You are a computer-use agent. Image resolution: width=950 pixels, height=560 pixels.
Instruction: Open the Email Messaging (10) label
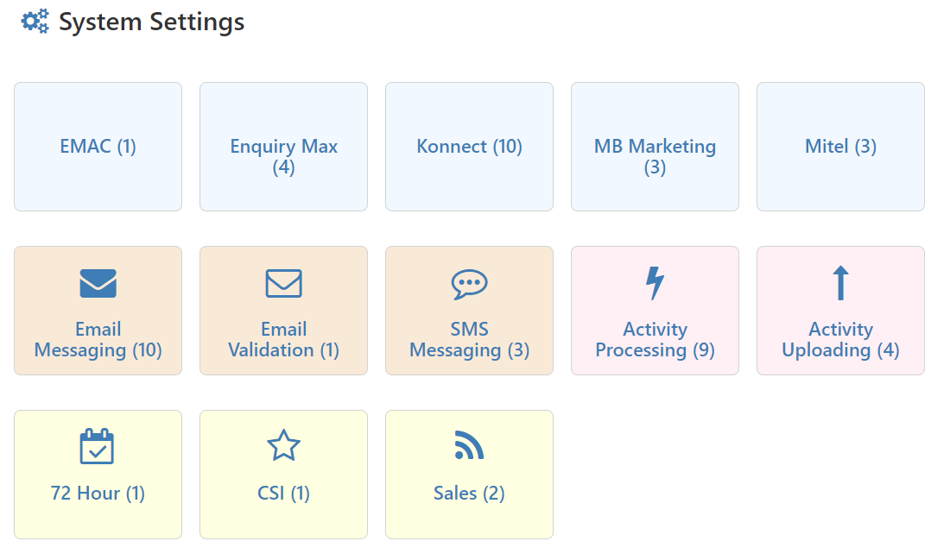[x=98, y=340]
